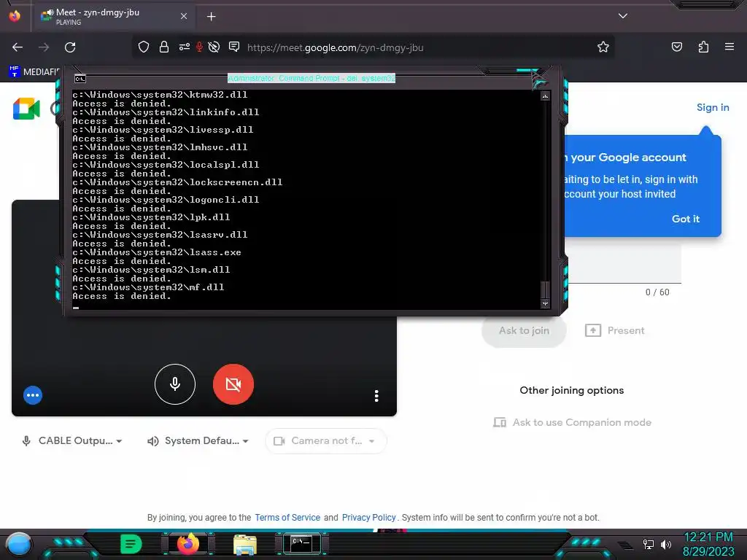
Task: Open the CABLE Output microphone dropdown
Action: (x=72, y=441)
